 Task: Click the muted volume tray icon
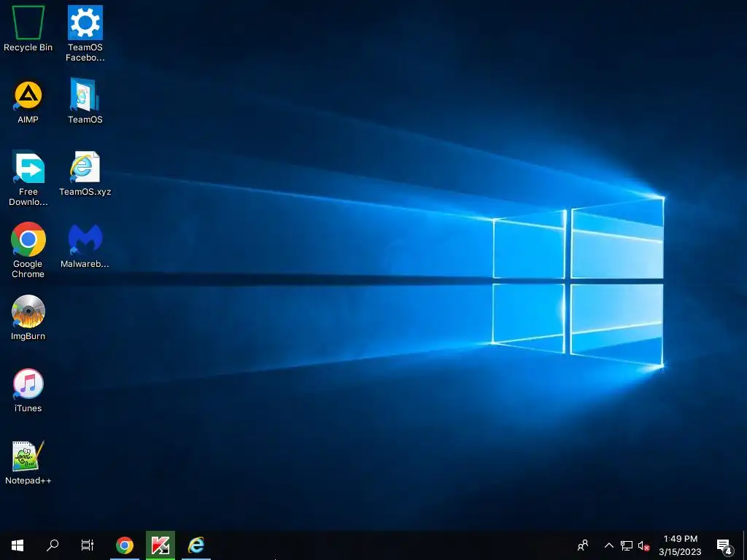point(643,545)
